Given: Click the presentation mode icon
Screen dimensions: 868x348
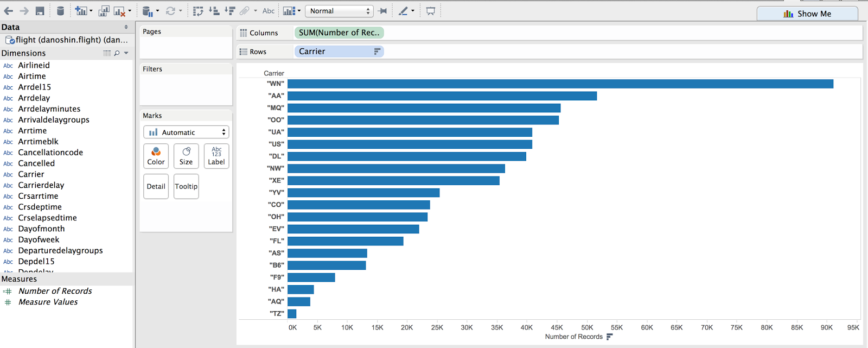Looking at the screenshot, I should pyautogui.click(x=431, y=11).
